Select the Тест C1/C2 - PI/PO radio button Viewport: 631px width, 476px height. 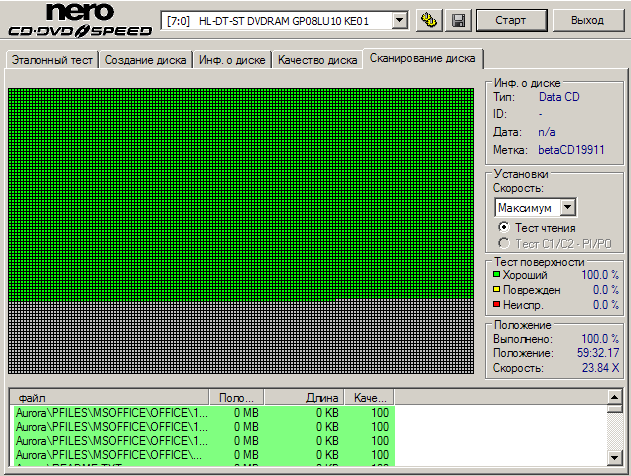(x=503, y=243)
